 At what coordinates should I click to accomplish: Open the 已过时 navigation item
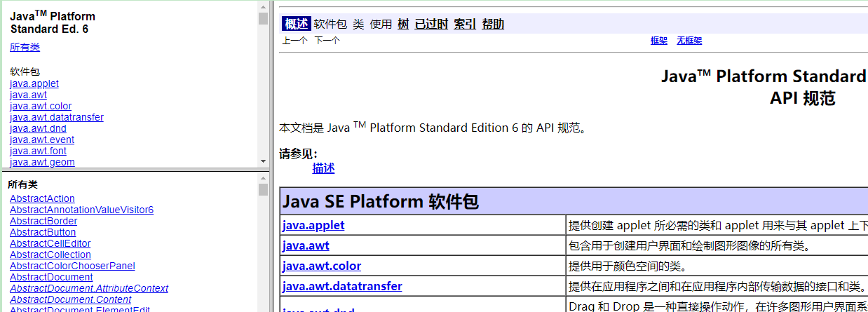(431, 24)
